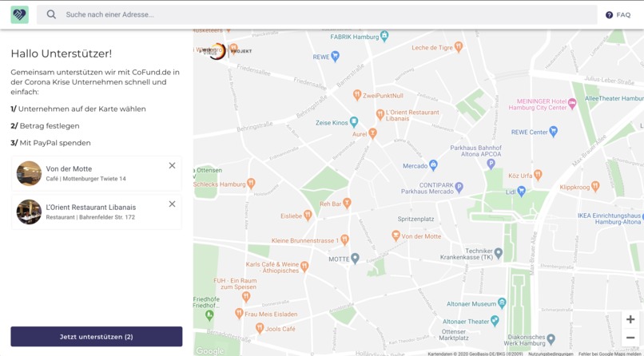This screenshot has height=356, width=644.
Task: Select the Techniker Krankenkasse location pin
Action: 499,253
